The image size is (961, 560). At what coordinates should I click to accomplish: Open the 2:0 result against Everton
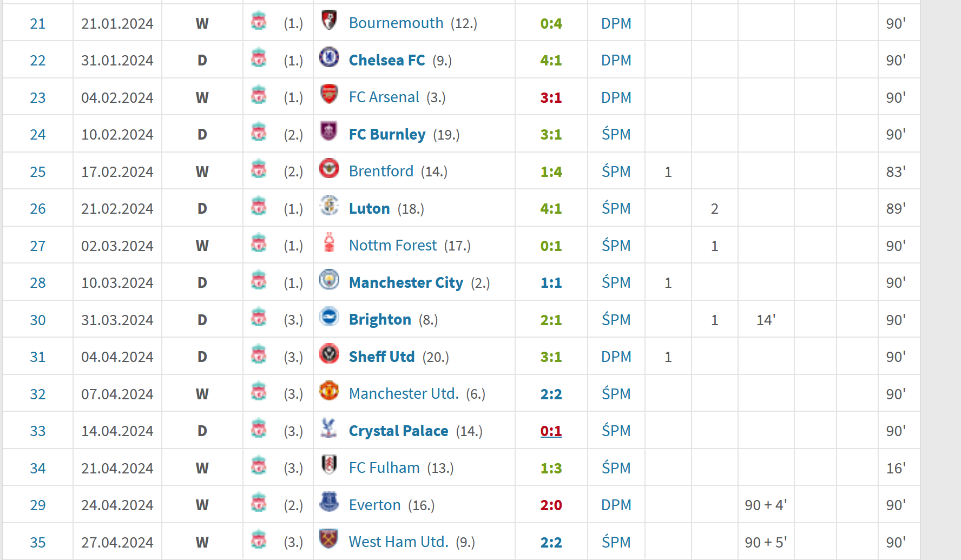551,505
